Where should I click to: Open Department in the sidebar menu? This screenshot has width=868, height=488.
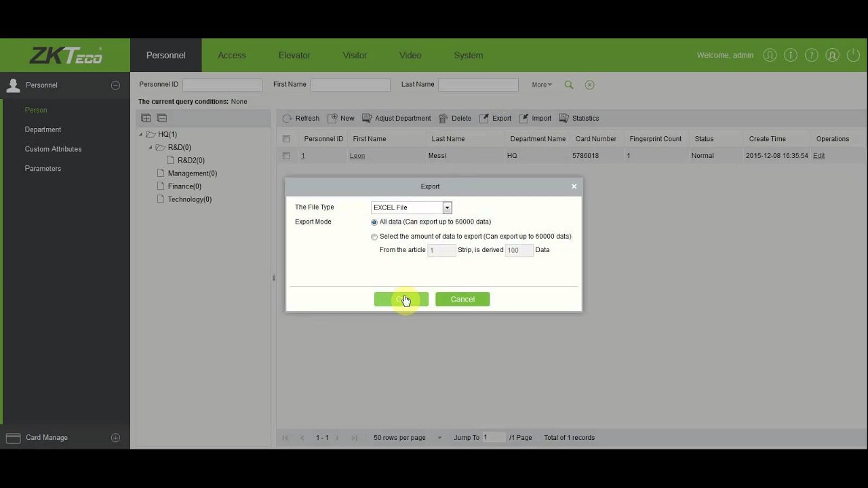[x=43, y=129]
